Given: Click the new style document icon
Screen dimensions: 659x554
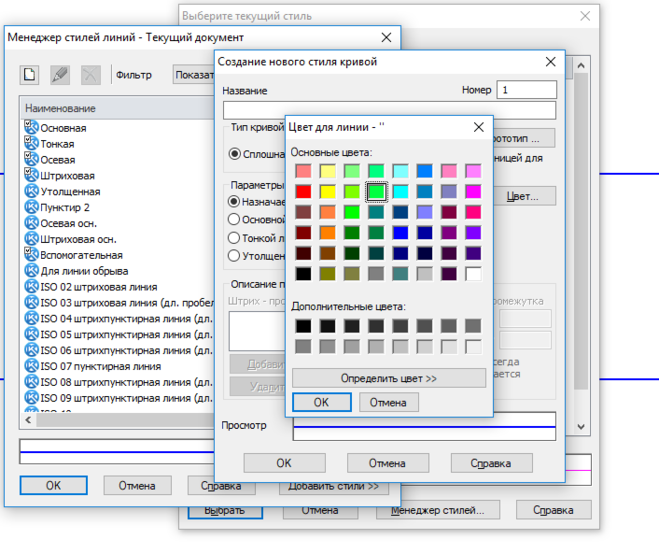Looking at the screenshot, I should point(30,75).
